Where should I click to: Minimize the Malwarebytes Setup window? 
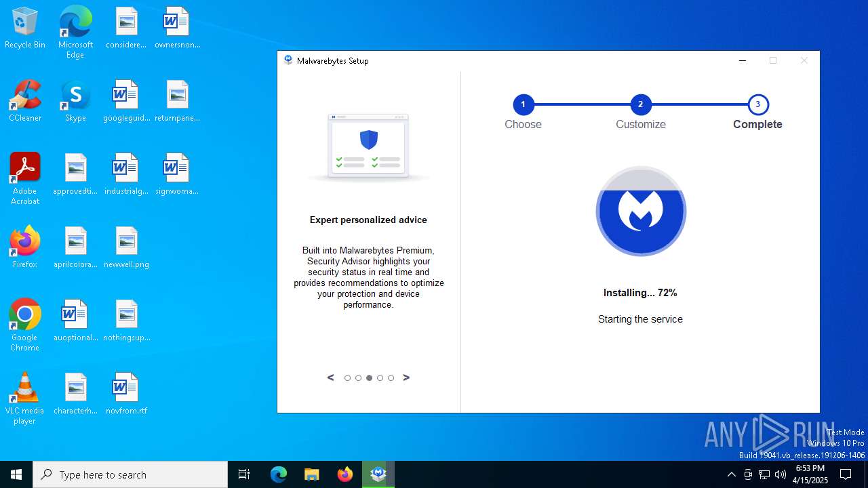(743, 60)
